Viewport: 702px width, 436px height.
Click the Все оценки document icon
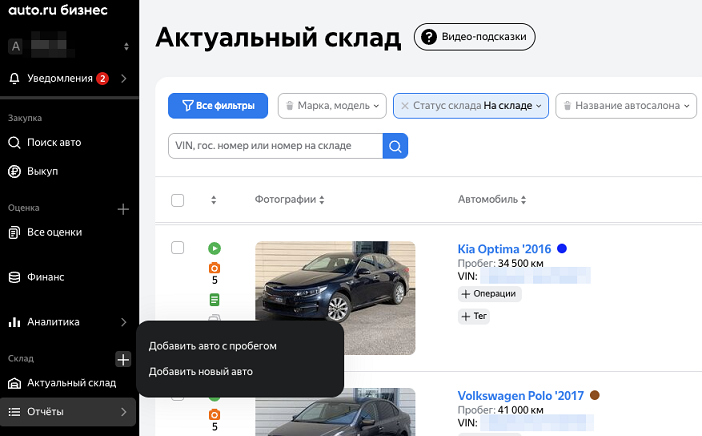pos(14,233)
